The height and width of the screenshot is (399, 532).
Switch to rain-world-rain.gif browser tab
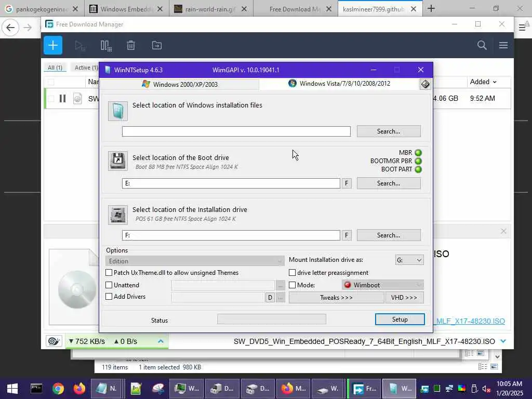(210, 9)
